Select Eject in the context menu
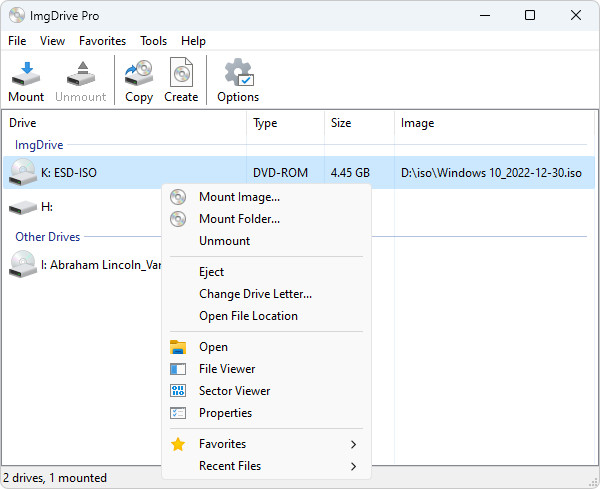The image size is (600, 489). (211, 272)
